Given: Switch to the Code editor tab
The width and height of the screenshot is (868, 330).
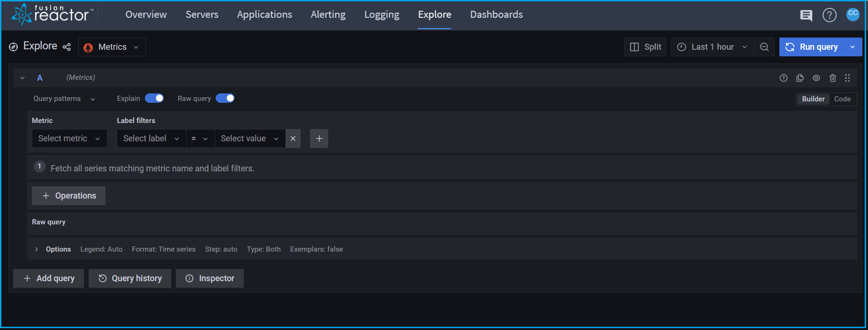Looking at the screenshot, I should pos(842,99).
